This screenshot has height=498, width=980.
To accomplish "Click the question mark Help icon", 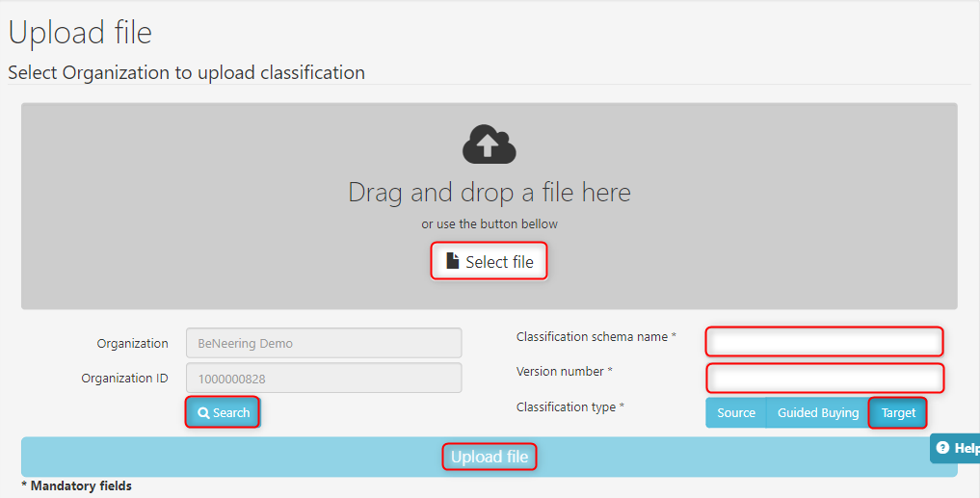I will pyautogui.click(x=942, y=448).
